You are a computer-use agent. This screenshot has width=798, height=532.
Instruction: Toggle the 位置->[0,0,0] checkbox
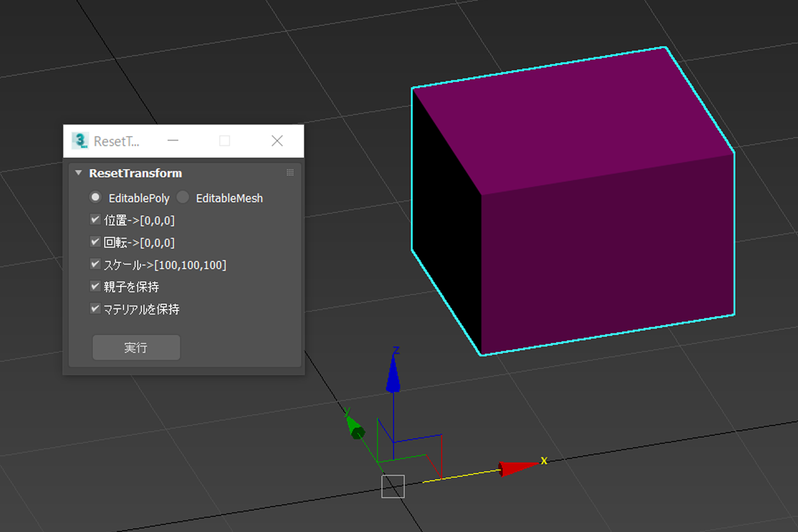pyautogui.click(x=95, y=219)
